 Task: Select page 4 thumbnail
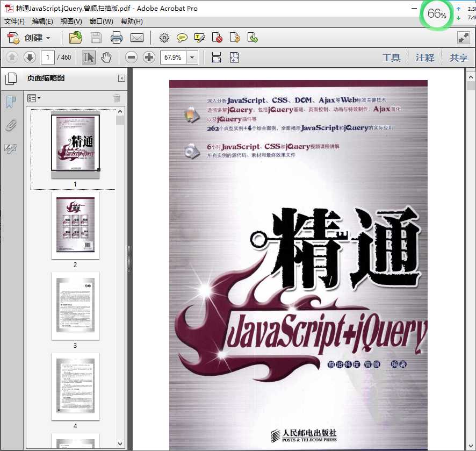coord(75,386)
